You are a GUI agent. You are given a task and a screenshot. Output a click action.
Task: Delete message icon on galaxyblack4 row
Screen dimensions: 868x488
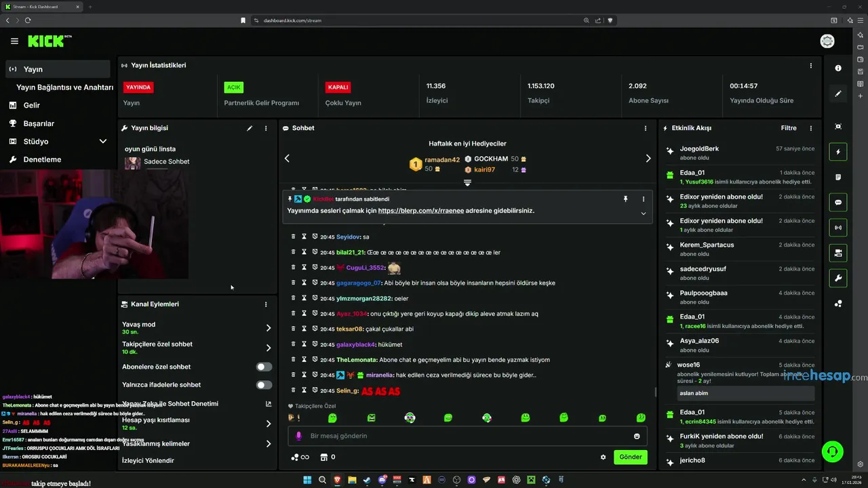(x=294, y=344)
